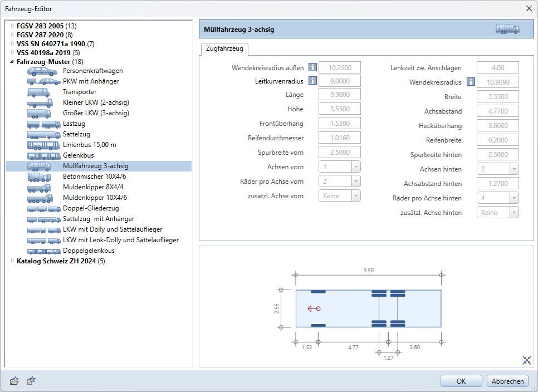This screenshot has height=392, width=538.
Task: Click the 1.27 axle spacing dimension label
Action: pyautogui.click(x=388, y=357)
